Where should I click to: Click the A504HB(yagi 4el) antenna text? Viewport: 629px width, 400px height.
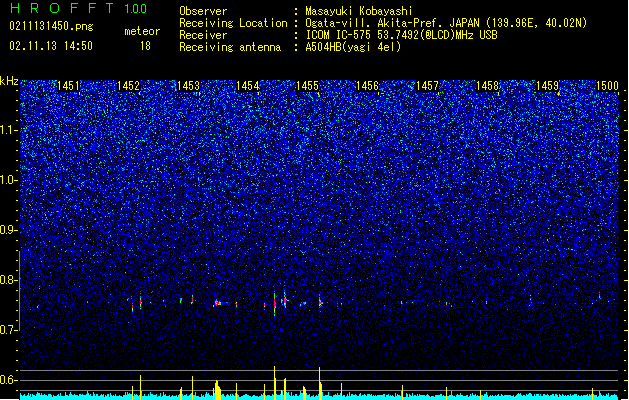pyautogui.click(x=353, y=47)
